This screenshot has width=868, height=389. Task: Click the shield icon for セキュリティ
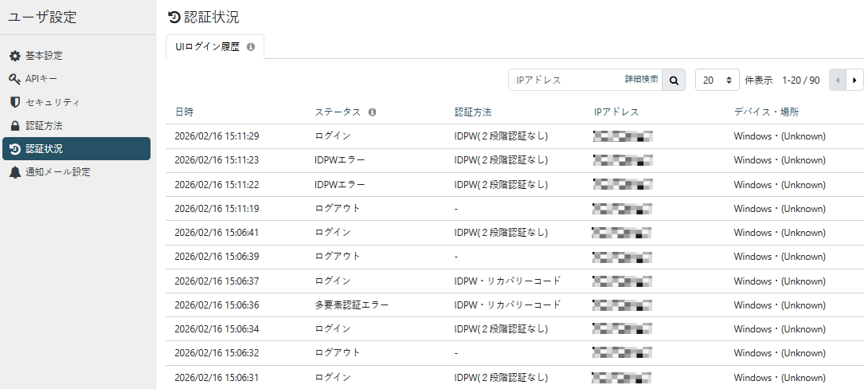point(14,102)
